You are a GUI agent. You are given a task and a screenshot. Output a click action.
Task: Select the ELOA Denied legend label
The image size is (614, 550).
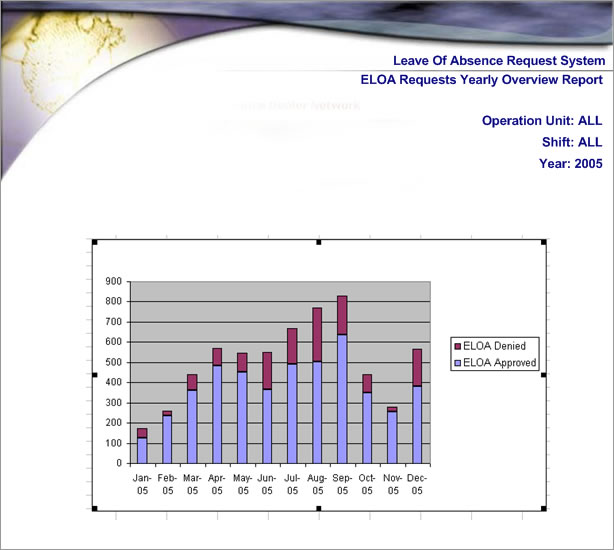pos(497,346)
